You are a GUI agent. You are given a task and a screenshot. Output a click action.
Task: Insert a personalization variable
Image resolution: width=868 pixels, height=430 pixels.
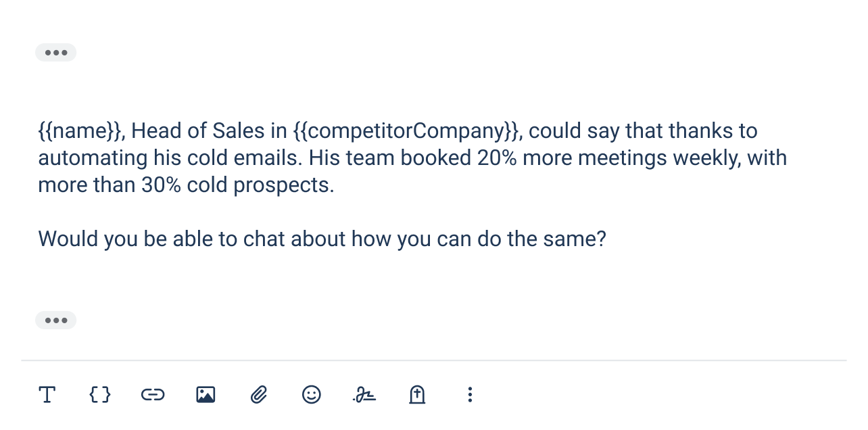coord(100,395)
